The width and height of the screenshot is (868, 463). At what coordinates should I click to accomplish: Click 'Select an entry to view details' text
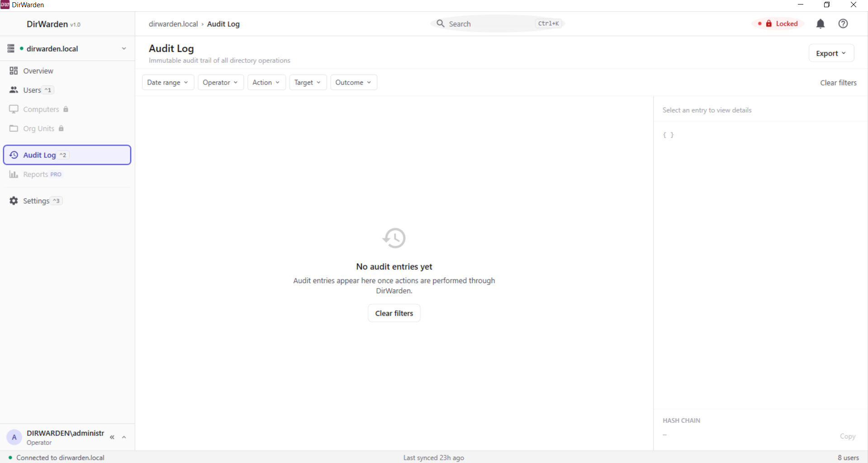point(707,110)
